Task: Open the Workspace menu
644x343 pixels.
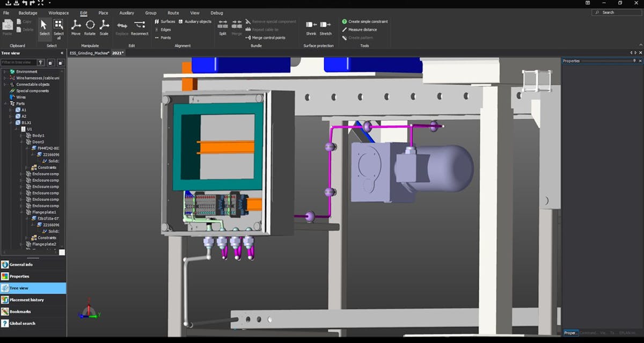Action: click(x=58, y=13)
